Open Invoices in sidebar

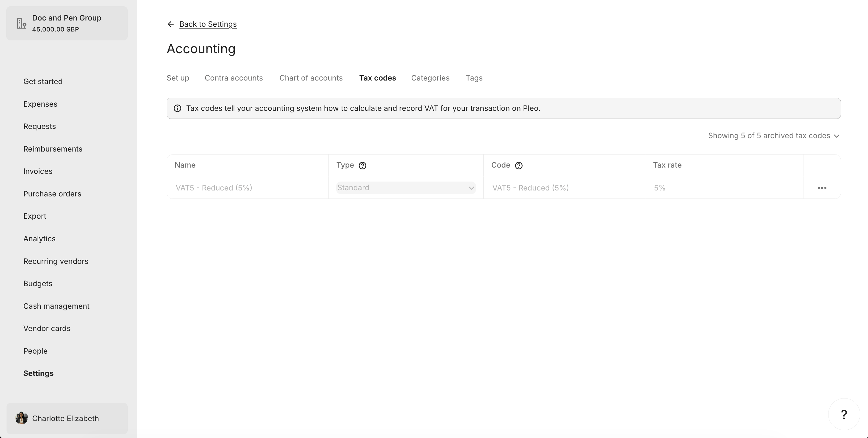(38, 171)
